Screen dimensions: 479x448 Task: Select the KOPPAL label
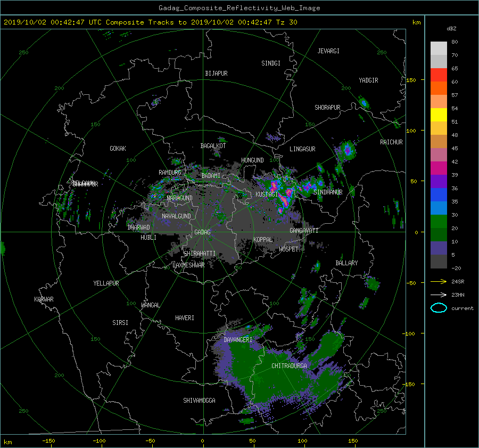tap(263, 240)
